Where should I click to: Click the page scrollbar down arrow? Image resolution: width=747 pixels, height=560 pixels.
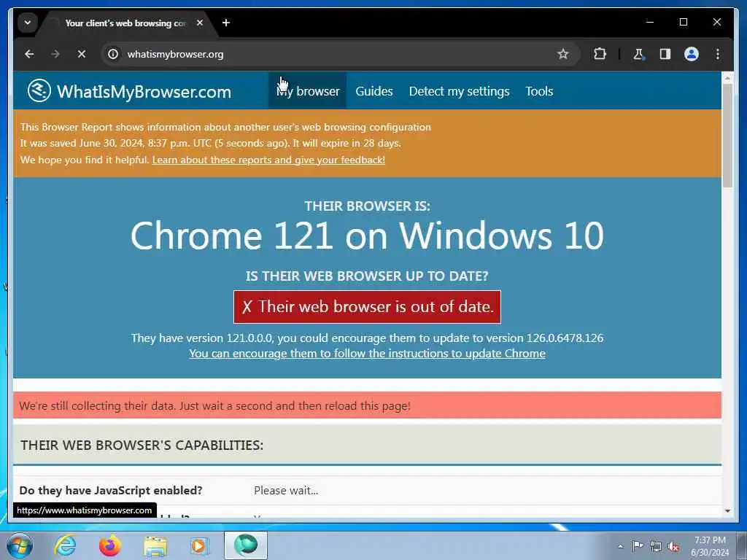tap(727, 511)
